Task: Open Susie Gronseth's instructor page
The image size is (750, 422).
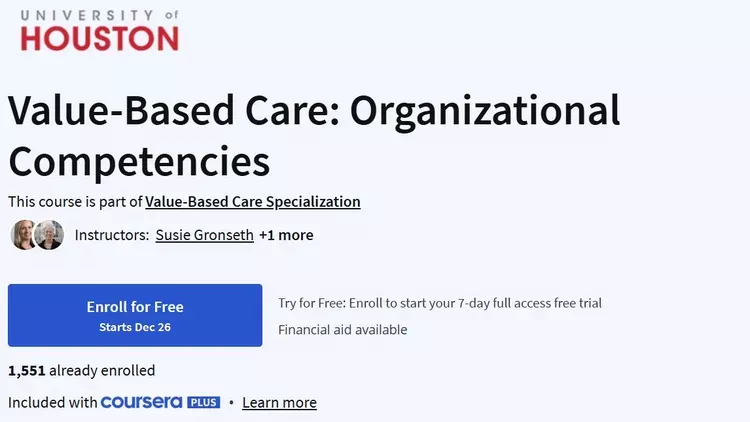Action: (205, 235)
